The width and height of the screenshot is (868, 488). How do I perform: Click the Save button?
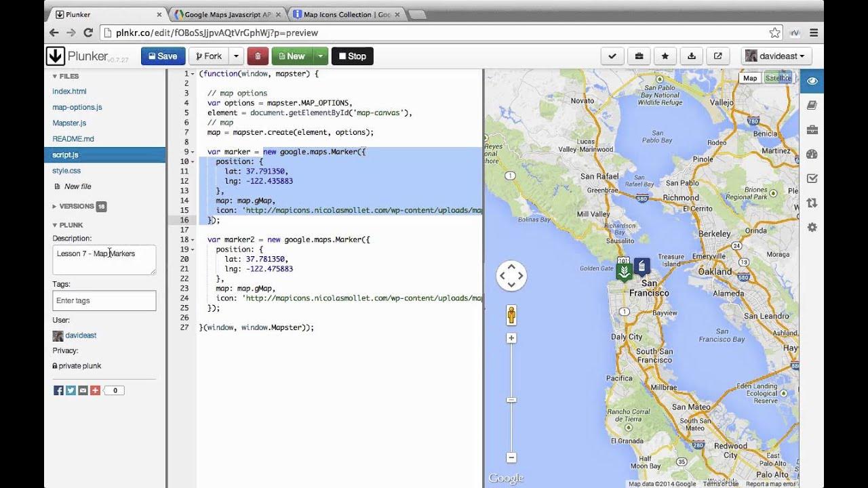click(163, 56)
